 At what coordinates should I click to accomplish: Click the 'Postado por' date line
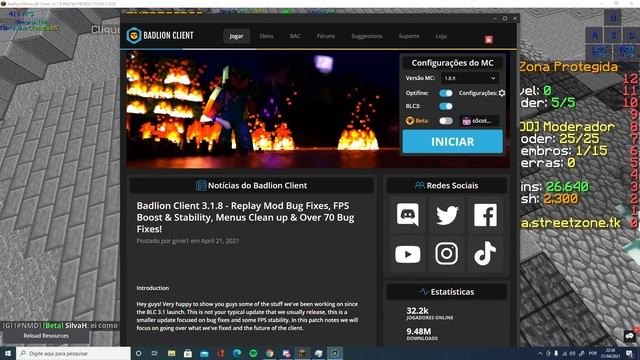coord(188,241)
